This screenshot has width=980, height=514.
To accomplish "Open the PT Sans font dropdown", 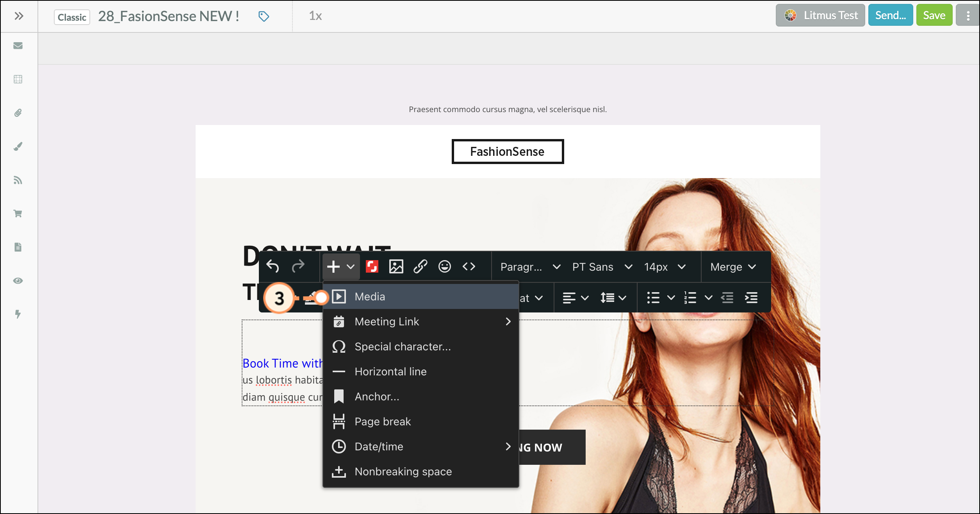I will [602, 267].
